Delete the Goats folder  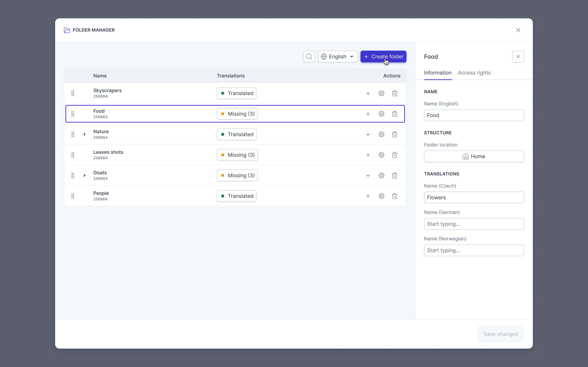tap(395, 175)
